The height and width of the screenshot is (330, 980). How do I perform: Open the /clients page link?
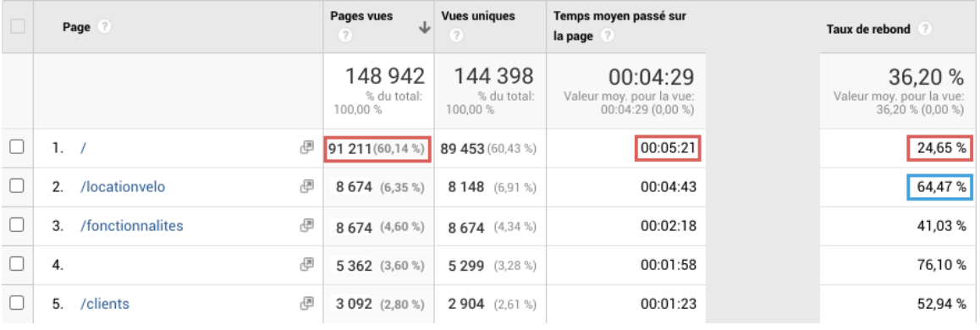pyautogui.click(x=105, y=304)
